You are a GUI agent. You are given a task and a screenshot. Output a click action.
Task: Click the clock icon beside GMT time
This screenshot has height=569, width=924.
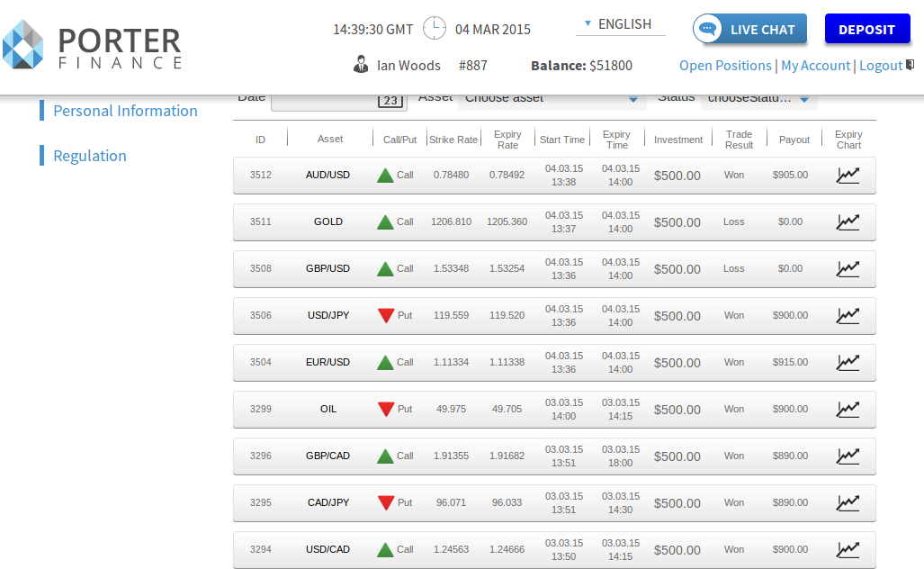pyautogui.click(x=435, y=29)
